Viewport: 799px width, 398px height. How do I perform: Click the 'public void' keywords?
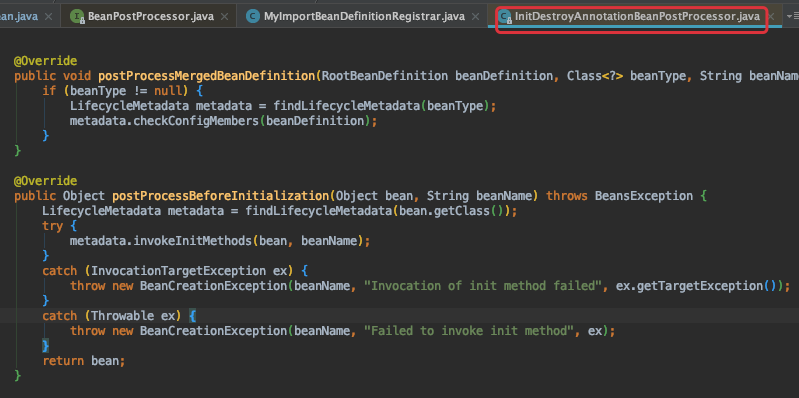[x=52, y=76]
